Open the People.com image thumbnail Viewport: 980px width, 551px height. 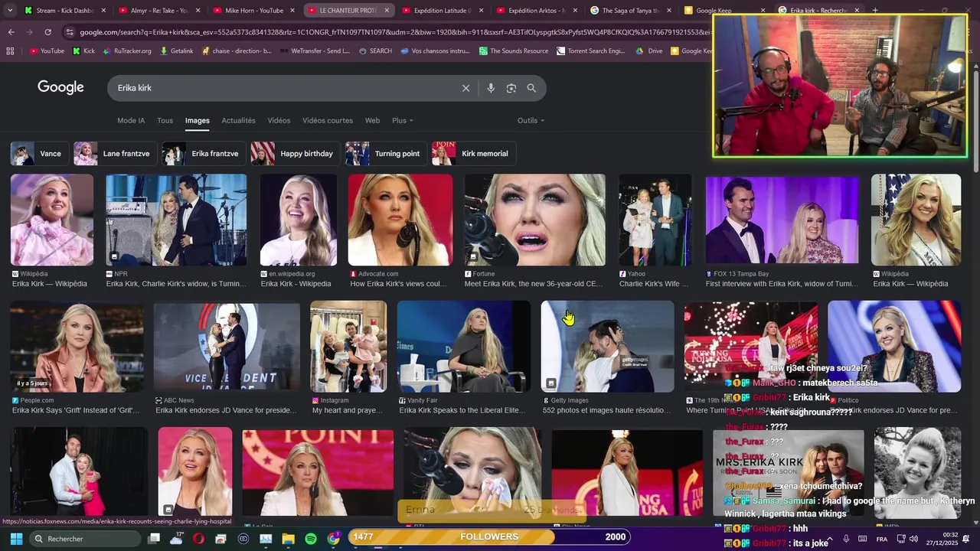click(77, 347)
